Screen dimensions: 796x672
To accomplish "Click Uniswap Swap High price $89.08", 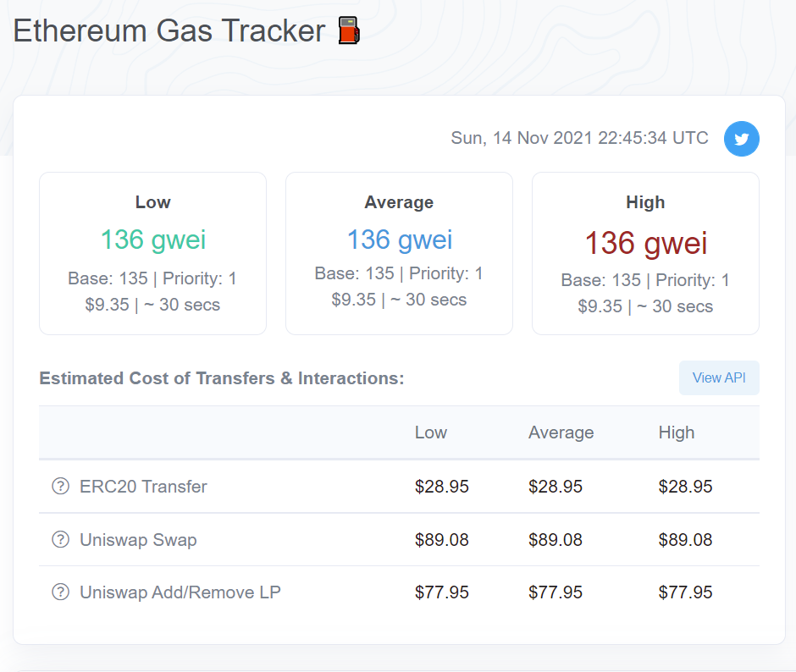I will pyautogui.click(x=685, y=539).
